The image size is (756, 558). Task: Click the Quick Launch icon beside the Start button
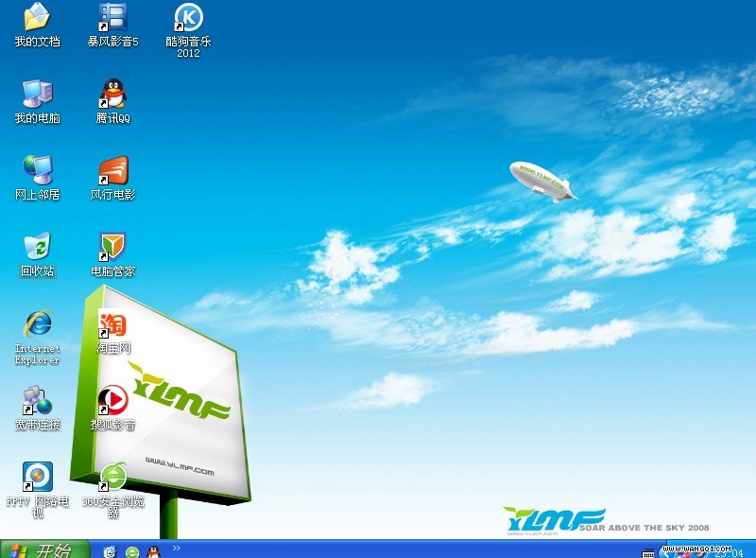pyautogui.click(x=111, y=551)
